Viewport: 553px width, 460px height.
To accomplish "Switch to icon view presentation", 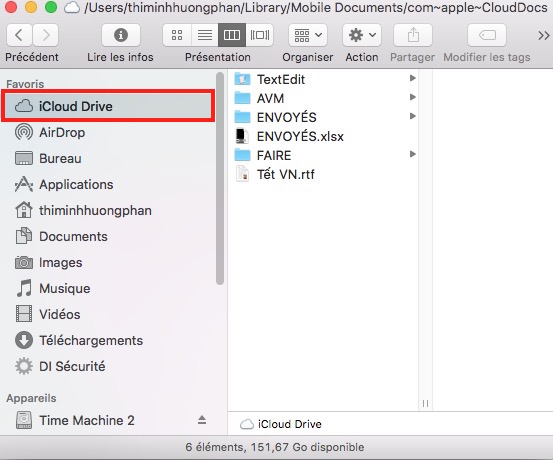I will click(x=177, y=35).
